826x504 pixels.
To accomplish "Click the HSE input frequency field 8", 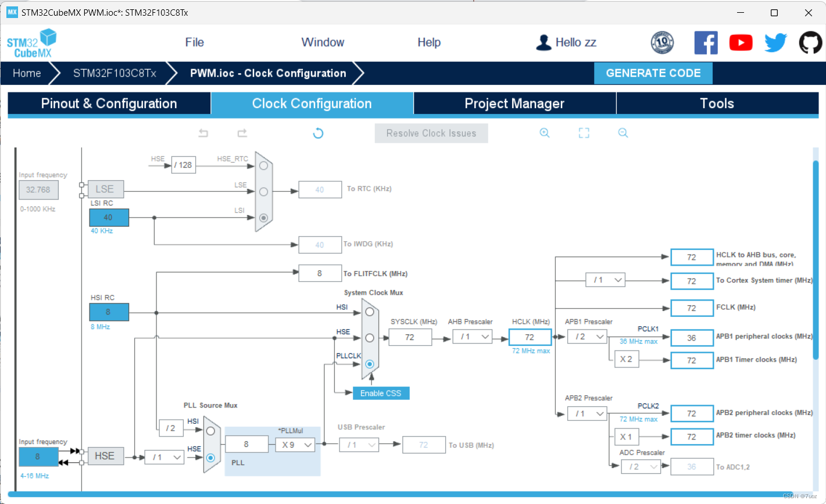I will coord(38,457).
